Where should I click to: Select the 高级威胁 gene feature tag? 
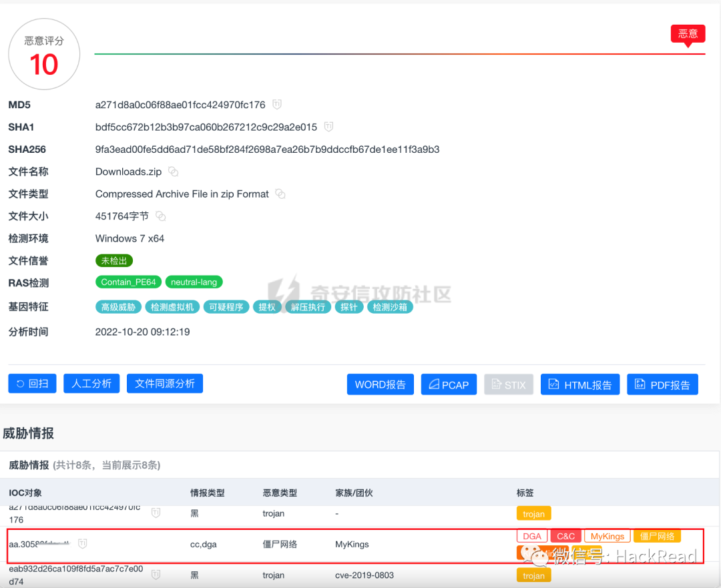pos(118,306)
